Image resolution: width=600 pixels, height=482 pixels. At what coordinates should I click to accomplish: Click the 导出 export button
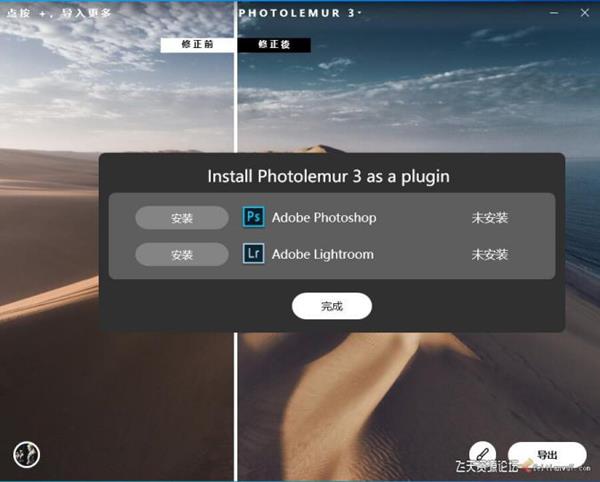(547, 455)
